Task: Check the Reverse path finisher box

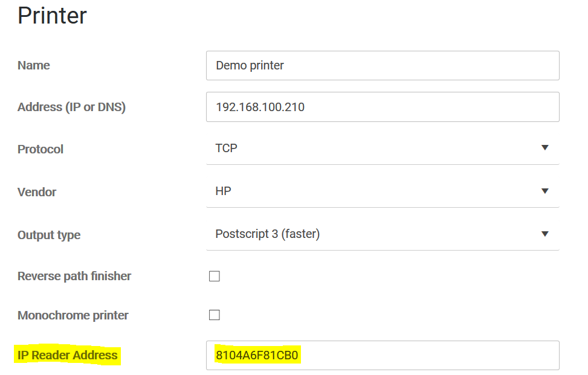Action: pyautogui.click(x=215, y=275)
